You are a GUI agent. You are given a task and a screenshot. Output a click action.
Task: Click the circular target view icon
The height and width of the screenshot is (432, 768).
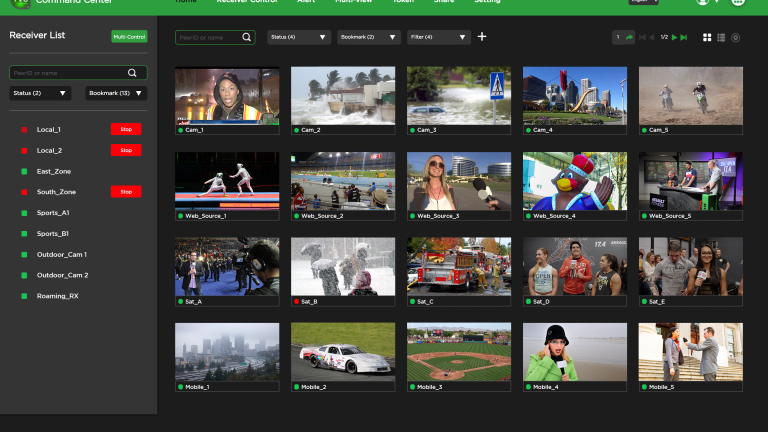click(735, 38)
